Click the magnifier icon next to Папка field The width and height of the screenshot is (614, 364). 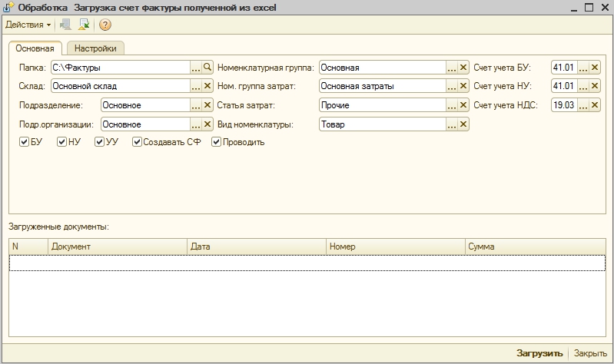pyautogui.click(x=207, y=68)
